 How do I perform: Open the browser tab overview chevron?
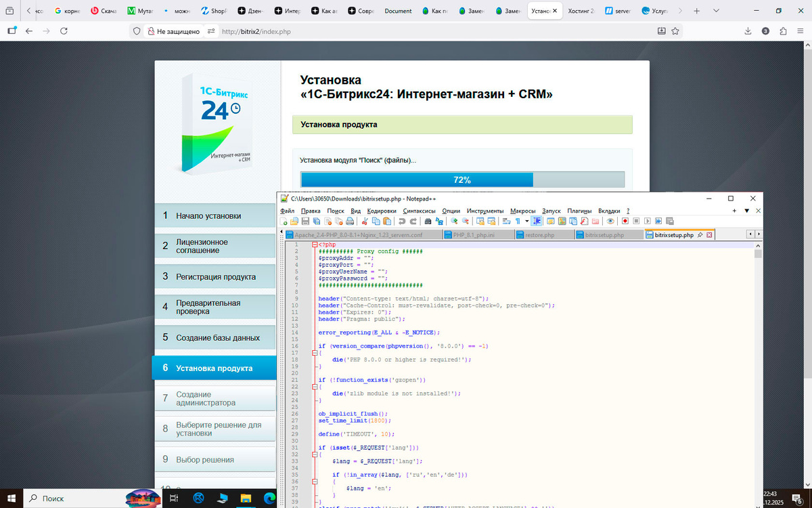point(716,11)
